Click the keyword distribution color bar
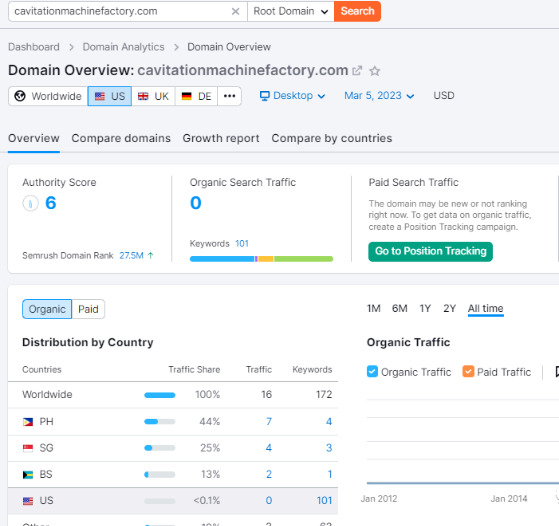 (262, 259)
